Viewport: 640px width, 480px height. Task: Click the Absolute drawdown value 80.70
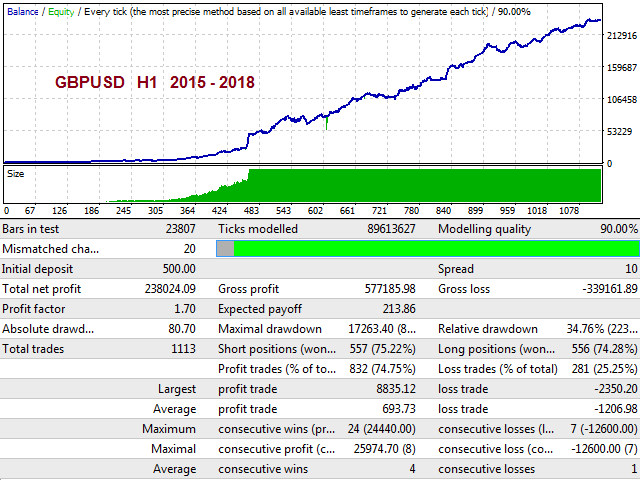[x=182, y=329]
